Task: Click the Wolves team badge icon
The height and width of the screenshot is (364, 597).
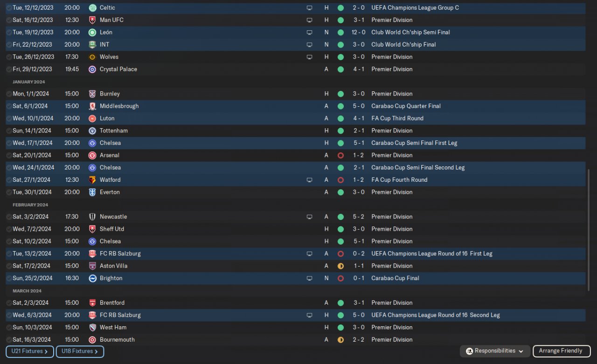Action: click(x=92, y=57)
